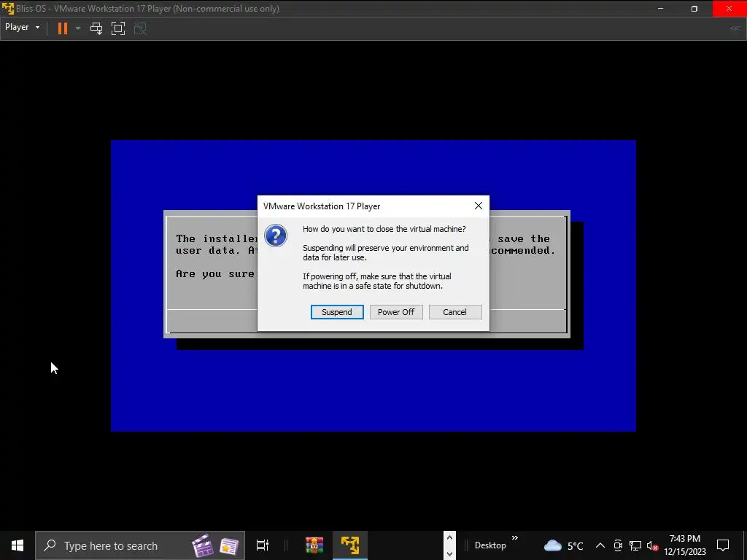747x560 pixels.
Task: Click the clapperboard icon in the search box
Action: tap(203, 545)
